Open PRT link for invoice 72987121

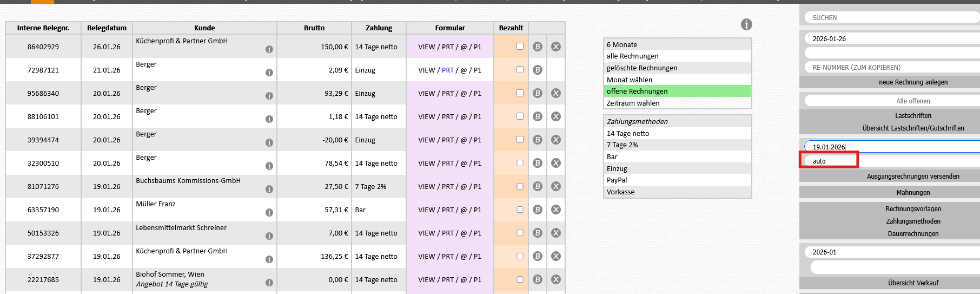coord(447,70)
